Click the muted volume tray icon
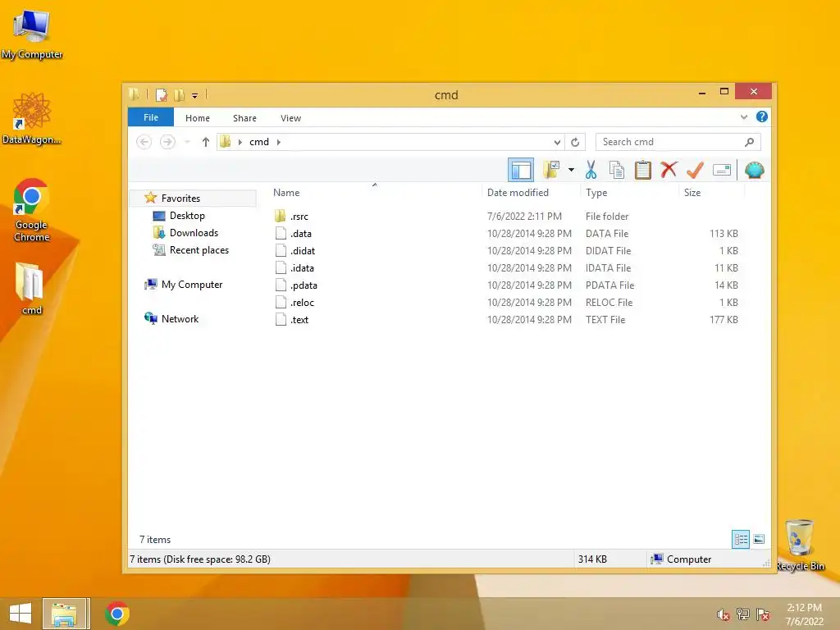The image size is (840, 630). click(x=723, y=614)
